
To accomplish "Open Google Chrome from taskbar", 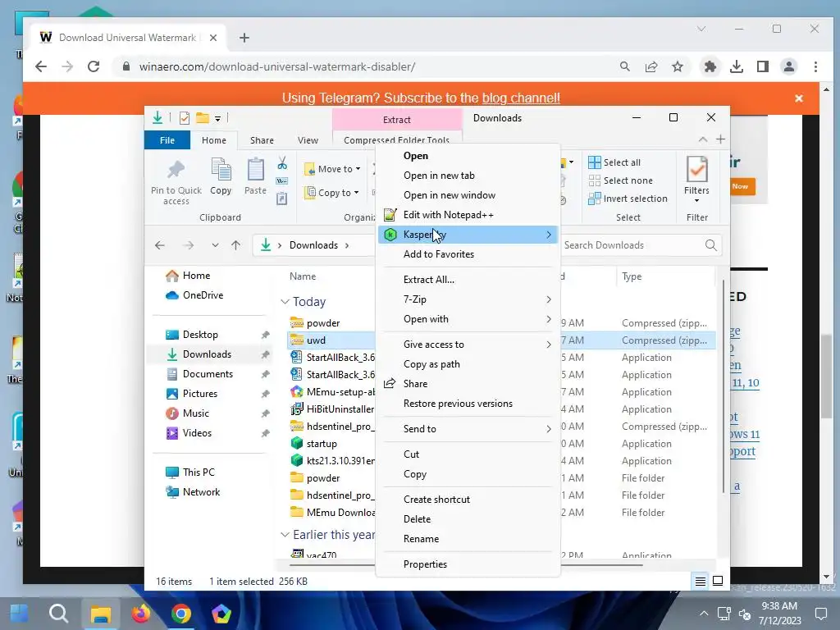I will (181, 614).
